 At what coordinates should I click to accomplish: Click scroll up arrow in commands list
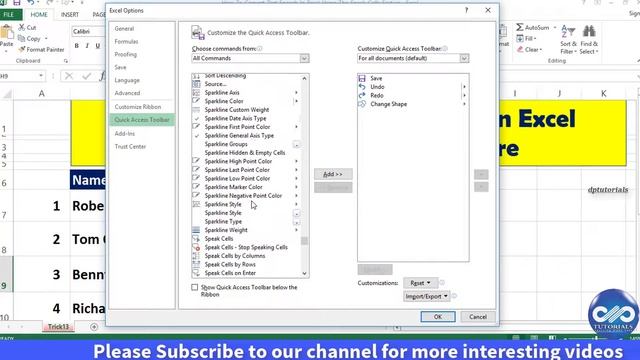pyautogui.click(x=304, y=78)
